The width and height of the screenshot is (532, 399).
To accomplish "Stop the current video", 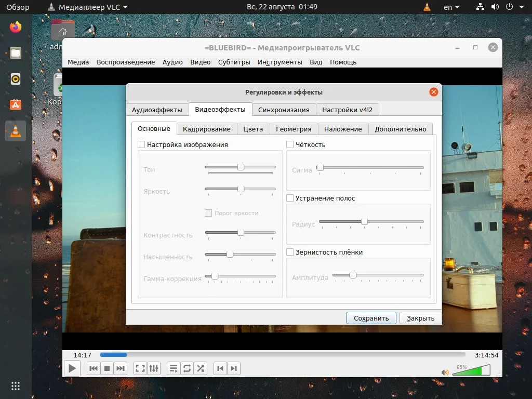I will (108, 368).
